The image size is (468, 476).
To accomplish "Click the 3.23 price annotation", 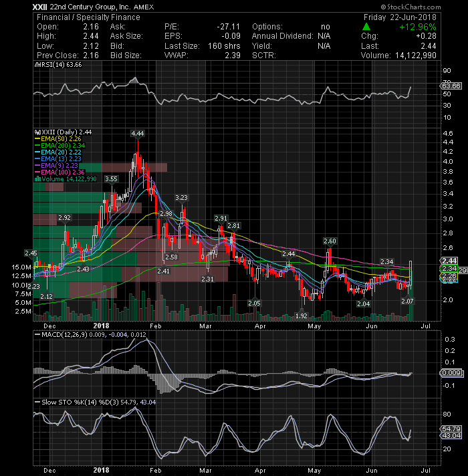I will [x=181, y=198].
